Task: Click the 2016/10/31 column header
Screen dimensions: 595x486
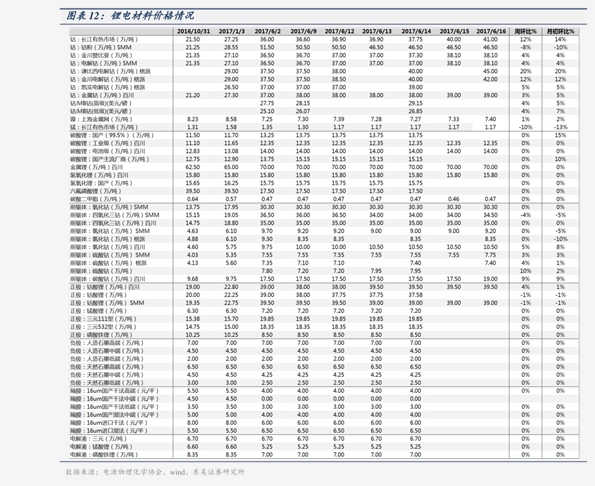Action: [193, 31]
